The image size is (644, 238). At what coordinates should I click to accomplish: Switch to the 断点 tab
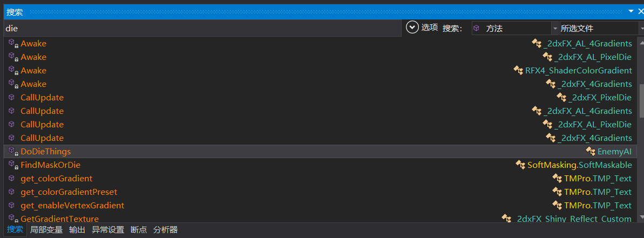click(x=138, y=230)
